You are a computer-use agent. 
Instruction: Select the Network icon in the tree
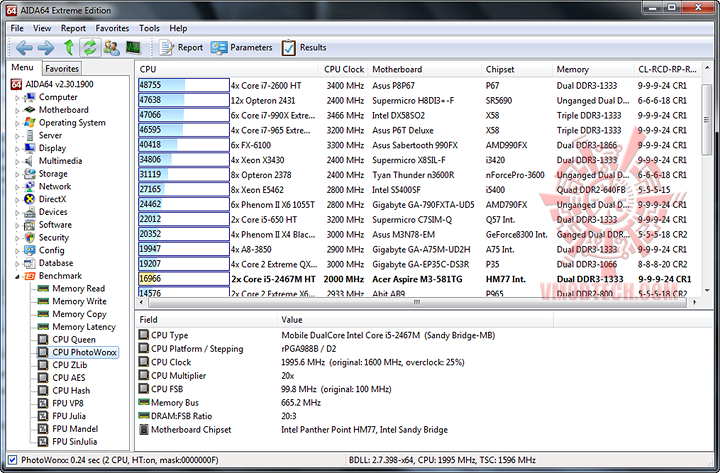[x=30, y=186]
